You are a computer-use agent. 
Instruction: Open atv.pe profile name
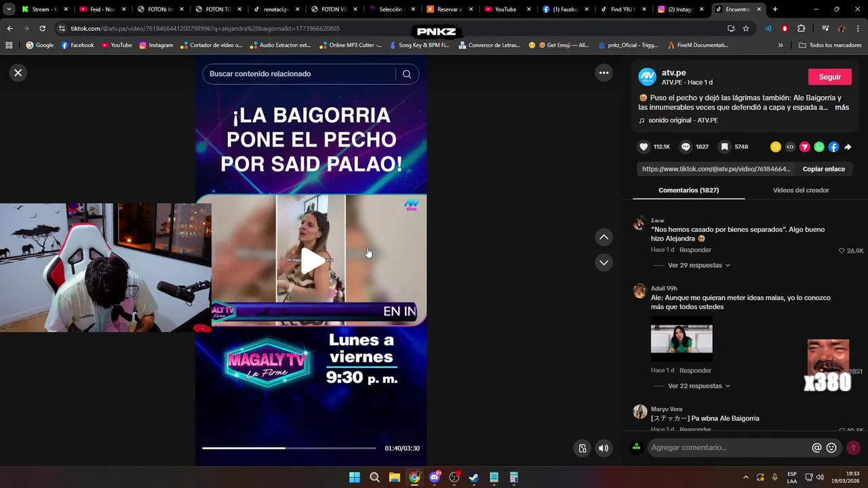pos(673,73)
